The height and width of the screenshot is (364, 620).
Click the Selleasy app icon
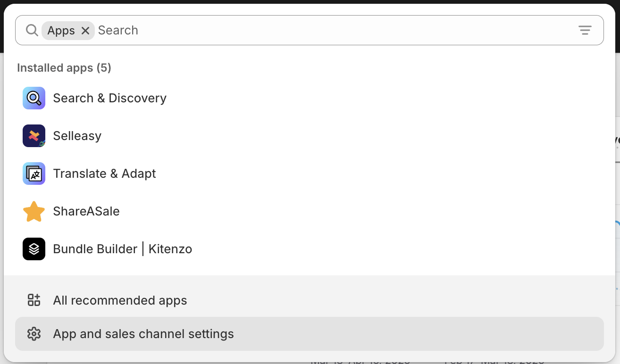tap(34, 136)
